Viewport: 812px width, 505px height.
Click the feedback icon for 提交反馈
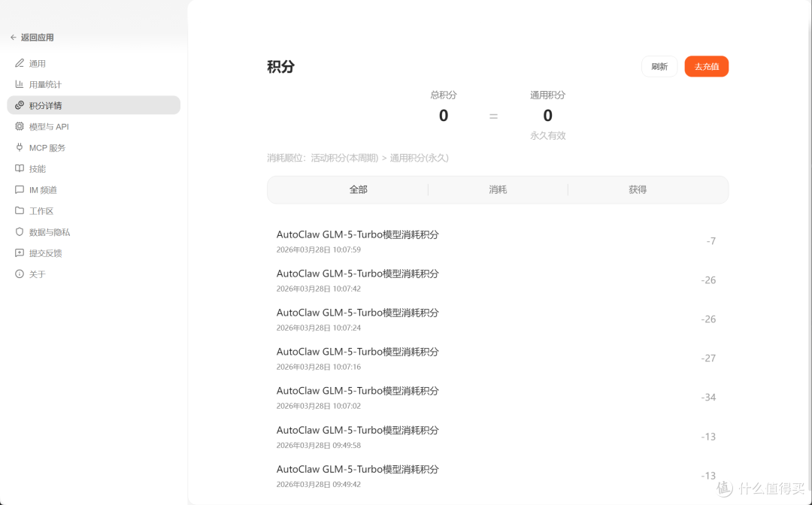19,253
